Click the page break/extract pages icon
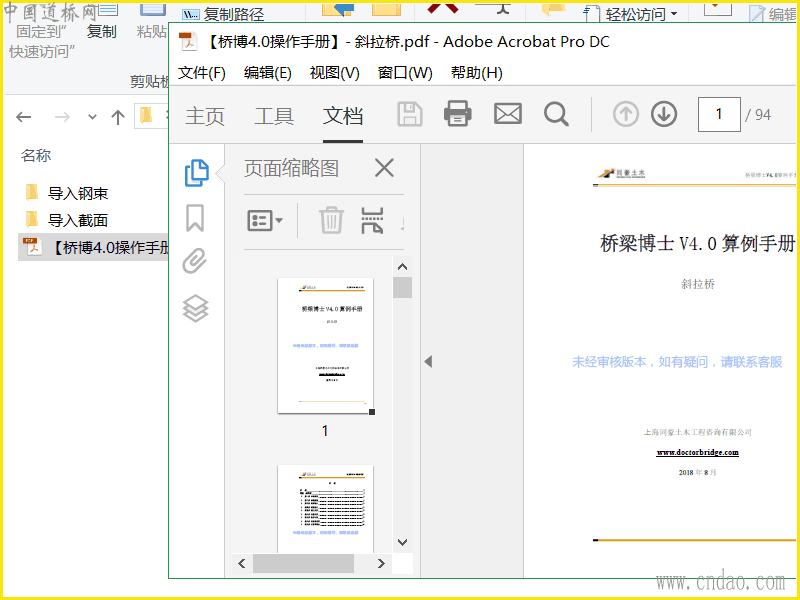The image size is (800, 600). coord(372,220)
